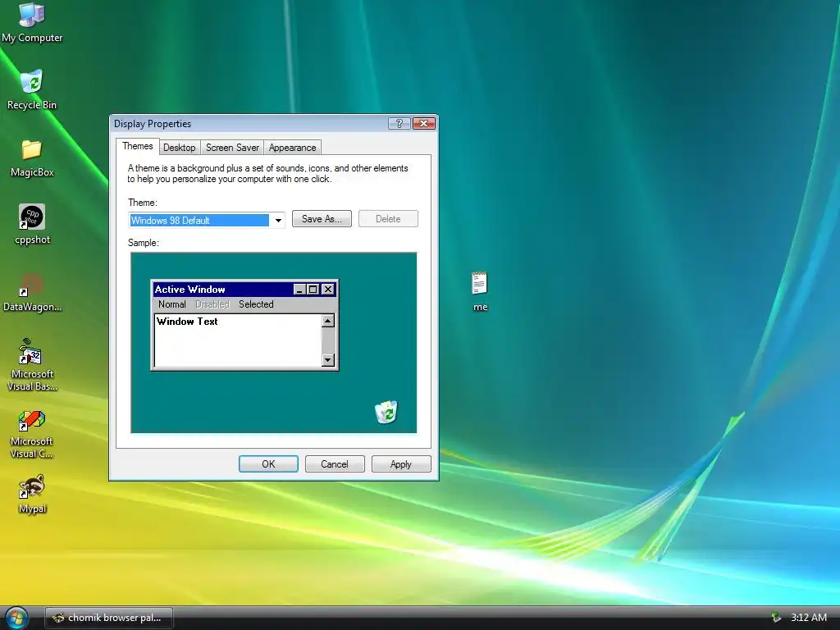Image resolution: width=840 pixels, height=630 pixels.
Task: Click 'Disabled' menu in sample window
Action: (212, 304)
